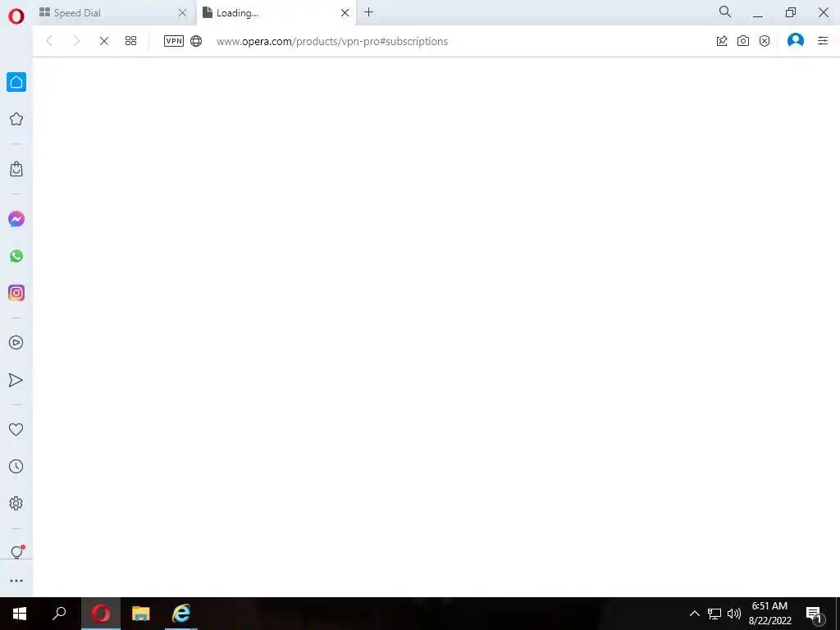This screenshot has height=630, width=840.
Task: Open Settings gear in sidebar
Action: (x=16, y=503)
